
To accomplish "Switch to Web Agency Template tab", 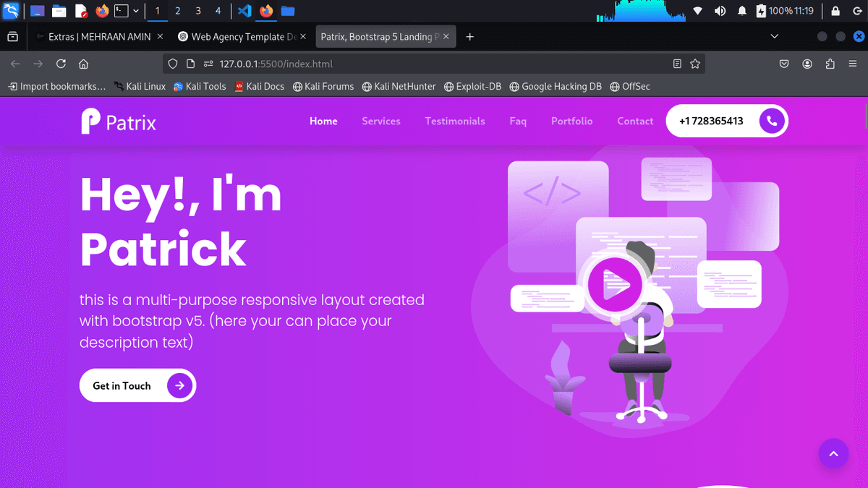I will coord(242,36).
